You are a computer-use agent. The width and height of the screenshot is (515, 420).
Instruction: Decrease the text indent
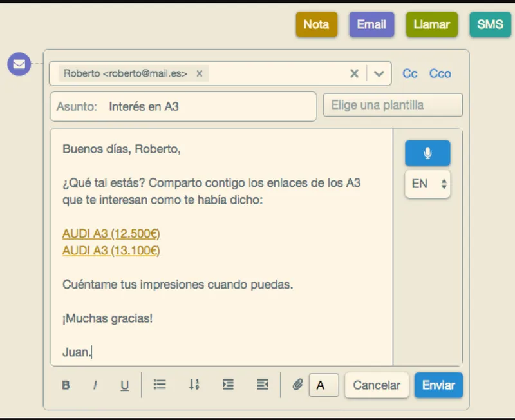point(263,384)
